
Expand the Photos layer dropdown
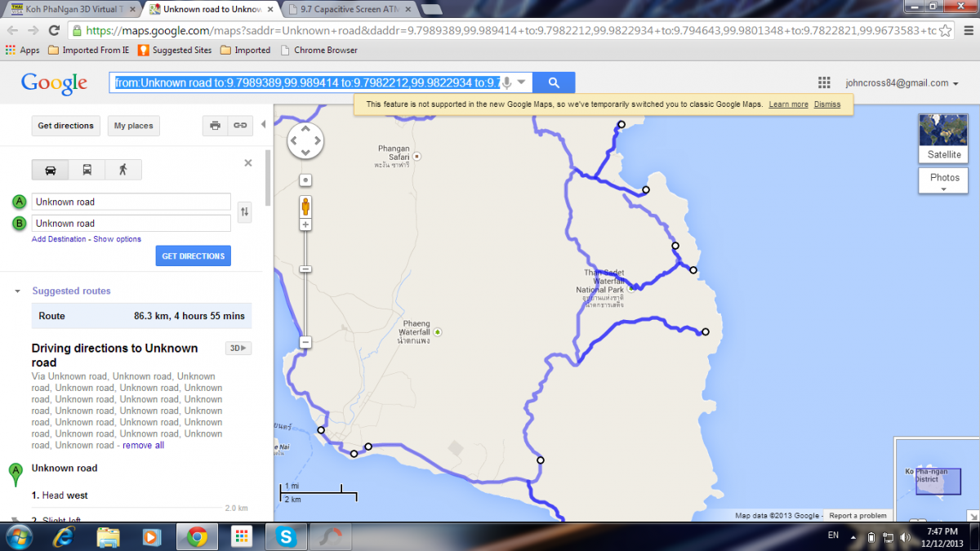click(944, 182)
